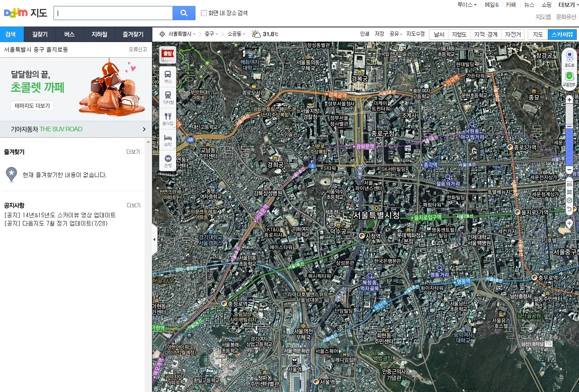
Task: Toggle 지형도 terrain layer
Action: (459, 34)
